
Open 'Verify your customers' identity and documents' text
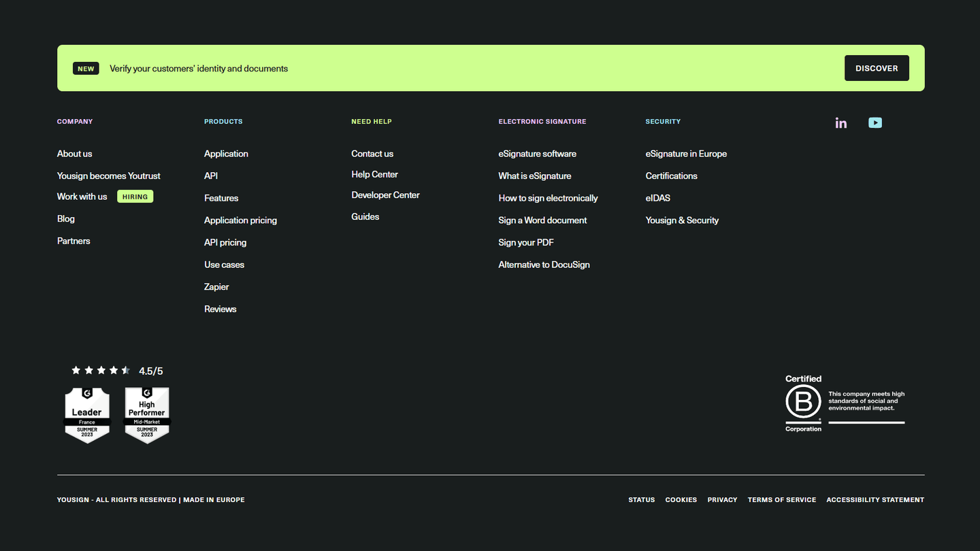(199, 69)
